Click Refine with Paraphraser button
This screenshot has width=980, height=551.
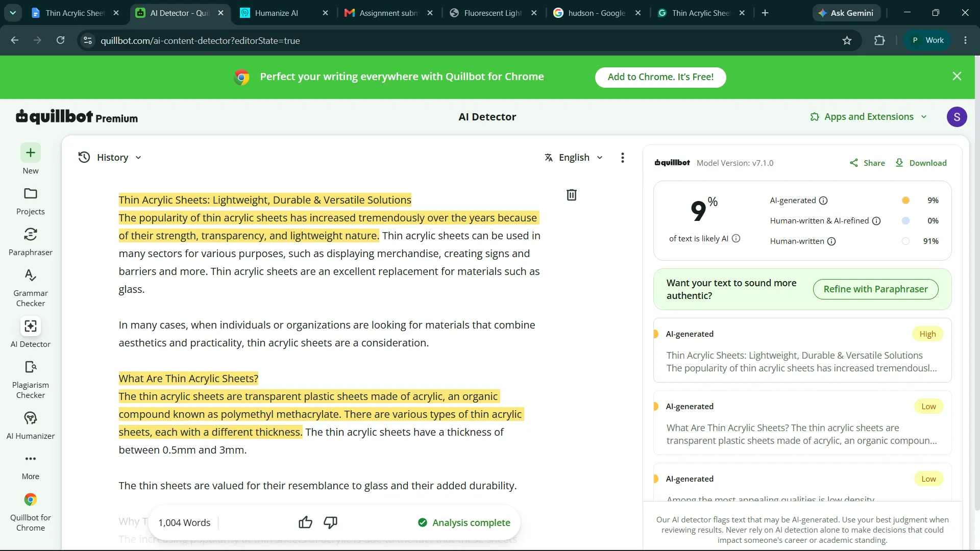[x=875, y=289]
